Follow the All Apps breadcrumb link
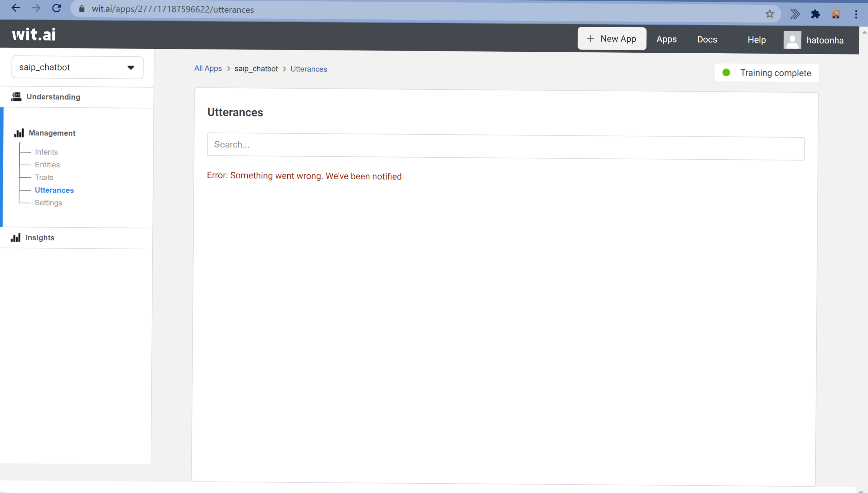 tap(208, 69)
